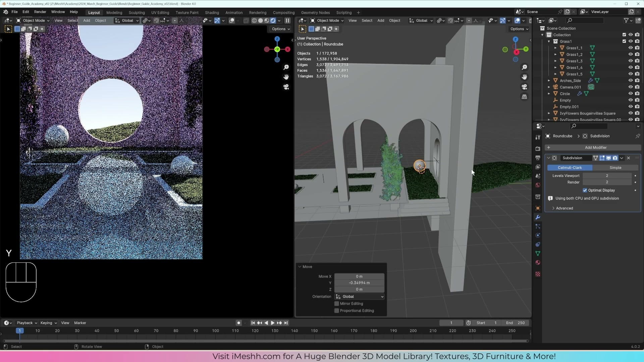Enable Mirror Editing checkbox
644x362 pixels.
[x=337, y=304]
